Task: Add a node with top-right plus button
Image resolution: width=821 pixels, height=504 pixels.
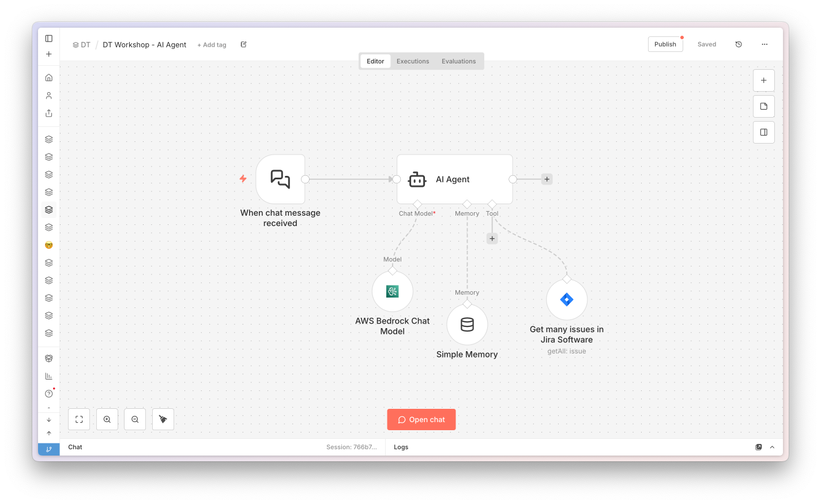Action: (764, 80)
